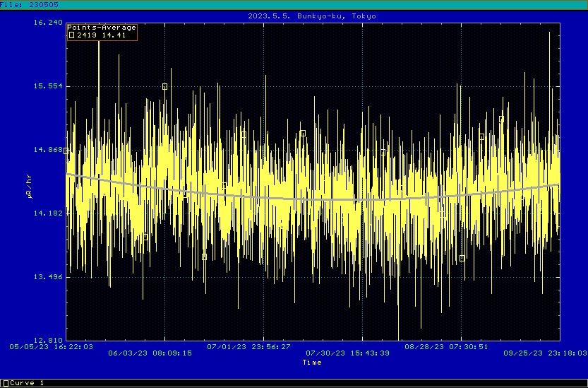Image resolution: width=588 pixels, height=388 pixels.
Task: Click the data marker near 08/28/23 above 13.496
Action: 462,258
